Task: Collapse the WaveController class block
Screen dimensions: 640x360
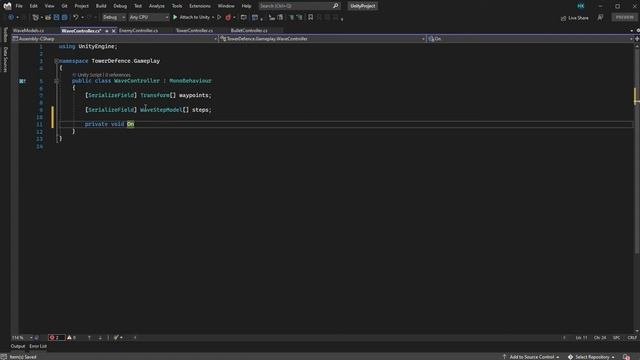Action: tap(57, 81)
